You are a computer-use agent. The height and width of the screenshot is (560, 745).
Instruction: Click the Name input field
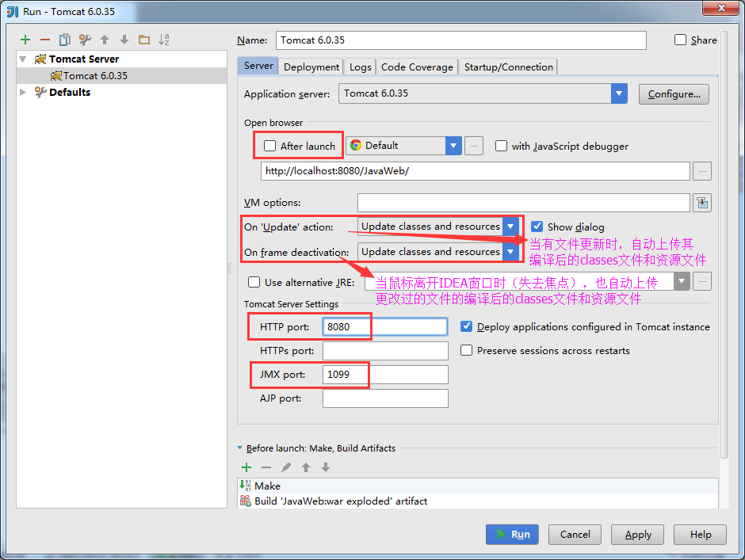tap(461, 40)
